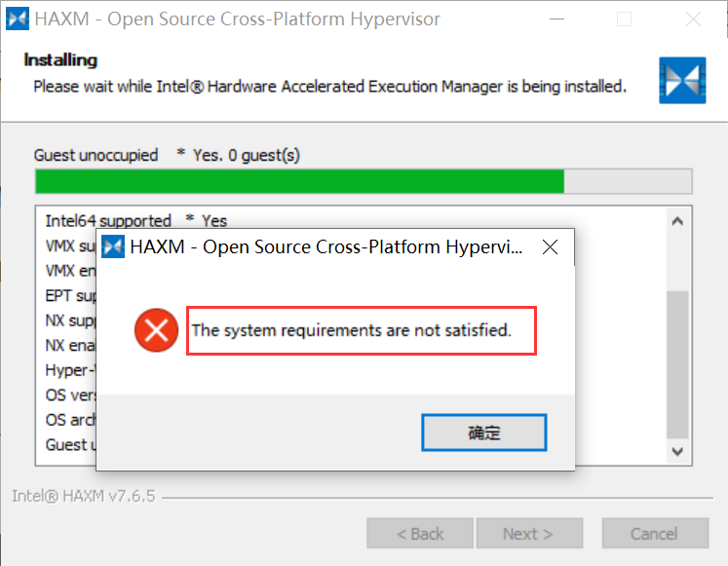Click the error dialog title 'HAXM - Open Source Cross-Platform Hypervi...'
This screenshot has height=566, width=728.
(326, 246)
